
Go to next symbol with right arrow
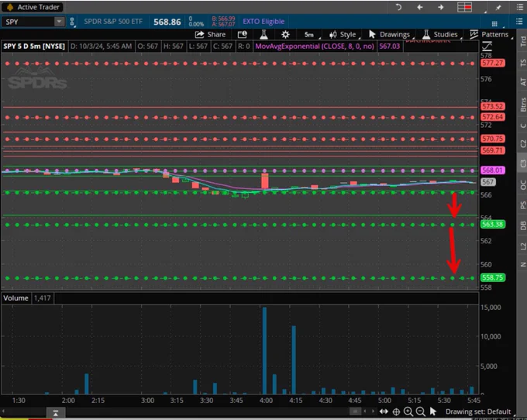click(x=441, y=7)
